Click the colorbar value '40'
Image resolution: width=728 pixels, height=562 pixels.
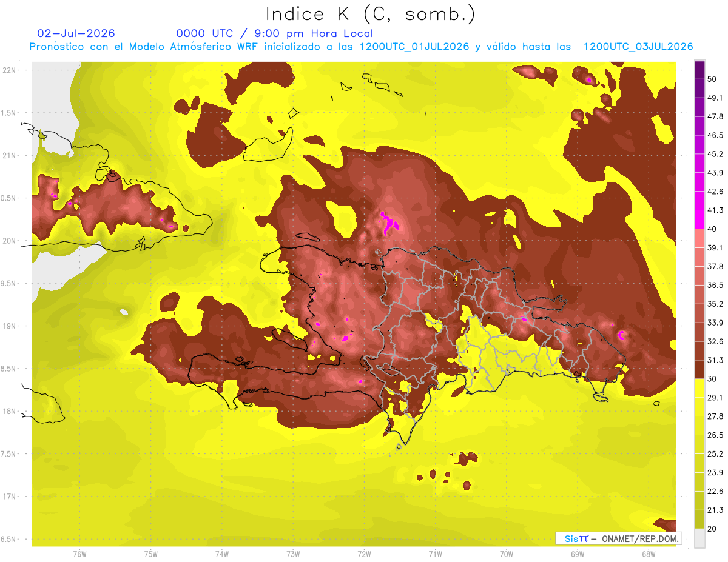coord(713,229)
